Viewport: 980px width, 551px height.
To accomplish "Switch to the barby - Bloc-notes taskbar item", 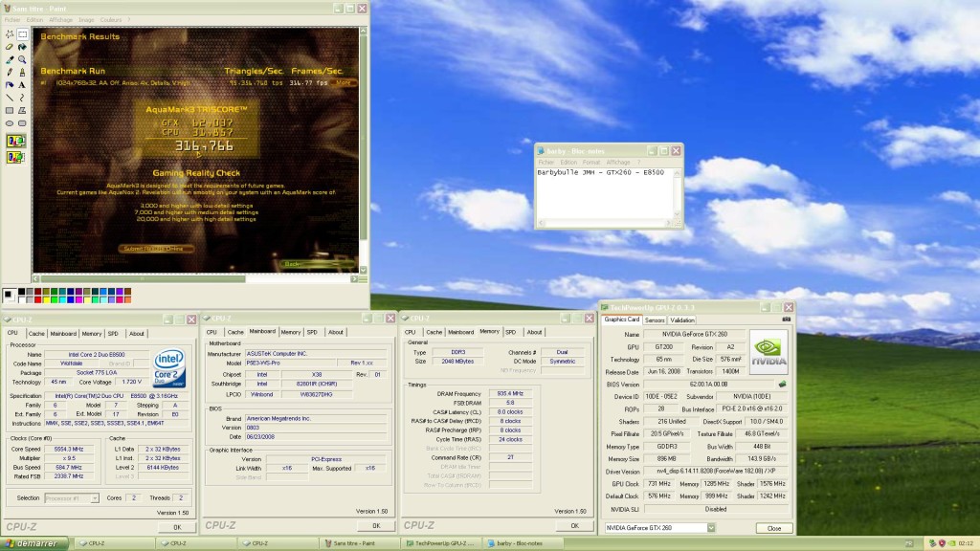I will [x=523, y=543].
